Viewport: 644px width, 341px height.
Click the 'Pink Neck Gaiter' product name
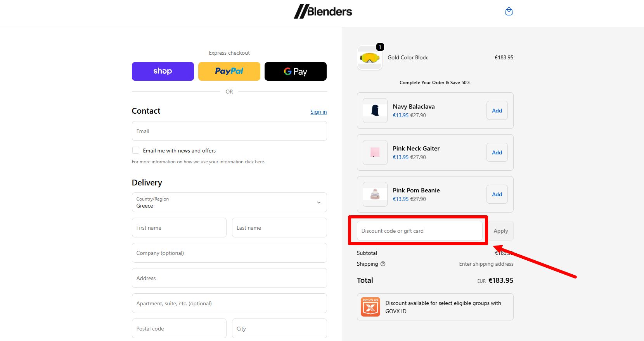point(416,148)
